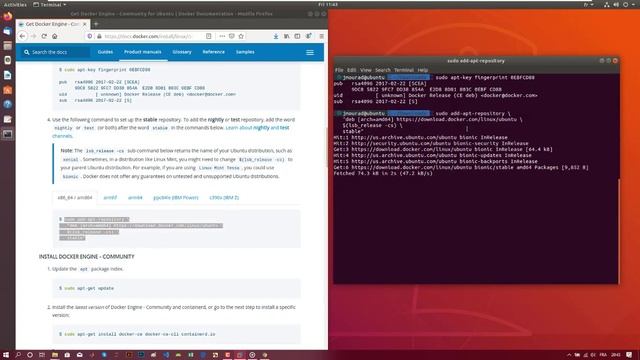Open the View menu in the terminal
This screenshot has height=360, width=640.
pyautogui.click(x=366, y=70)
